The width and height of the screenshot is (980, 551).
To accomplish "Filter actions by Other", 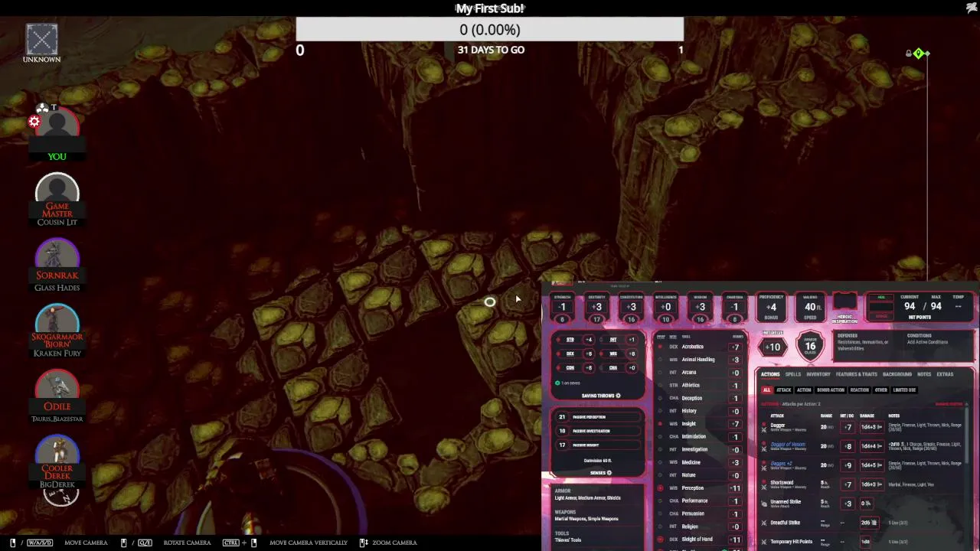I will (881, 390).
